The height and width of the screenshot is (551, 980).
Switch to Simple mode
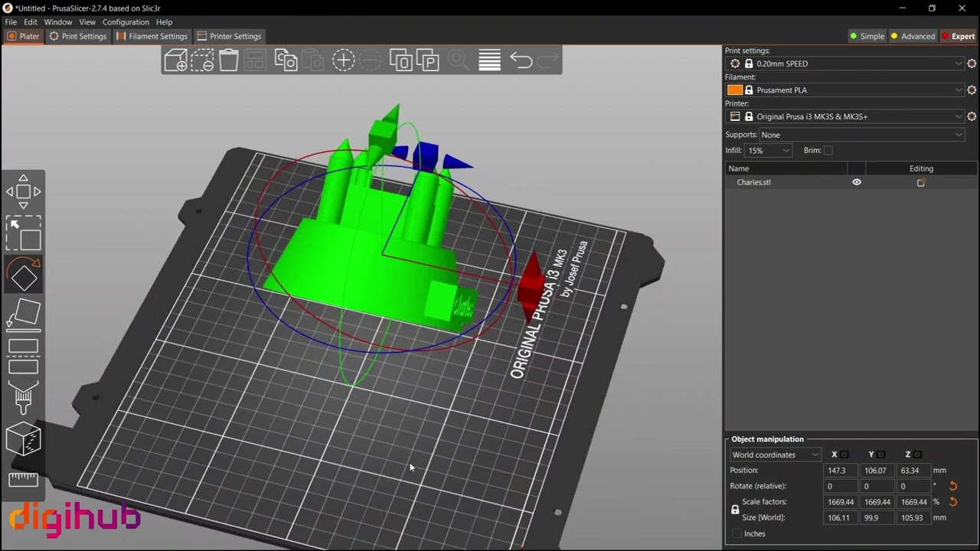pyautogui.click(x=867, y=36)
